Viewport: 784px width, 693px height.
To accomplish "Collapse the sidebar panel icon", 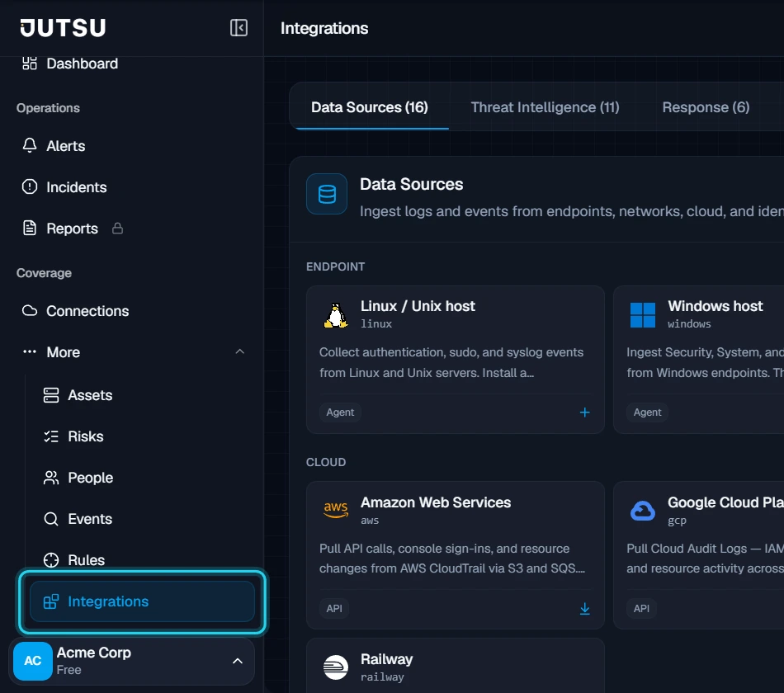I will pos(239,27).
